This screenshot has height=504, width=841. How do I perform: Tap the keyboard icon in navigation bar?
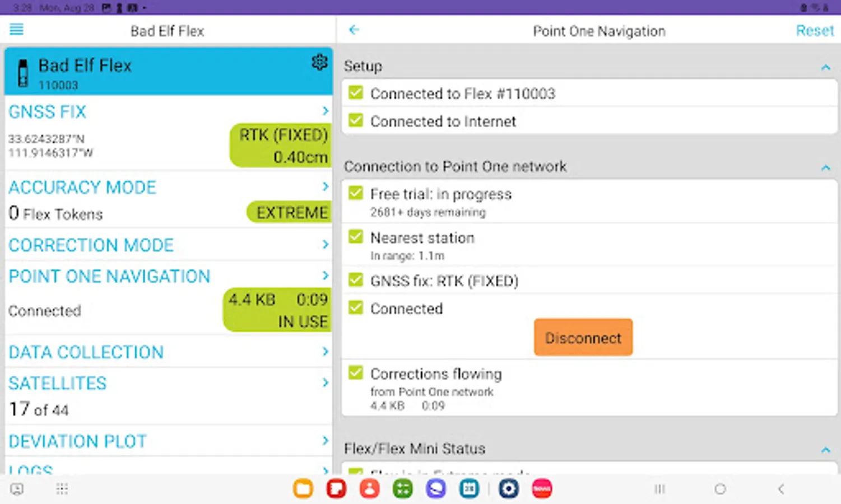17,489
